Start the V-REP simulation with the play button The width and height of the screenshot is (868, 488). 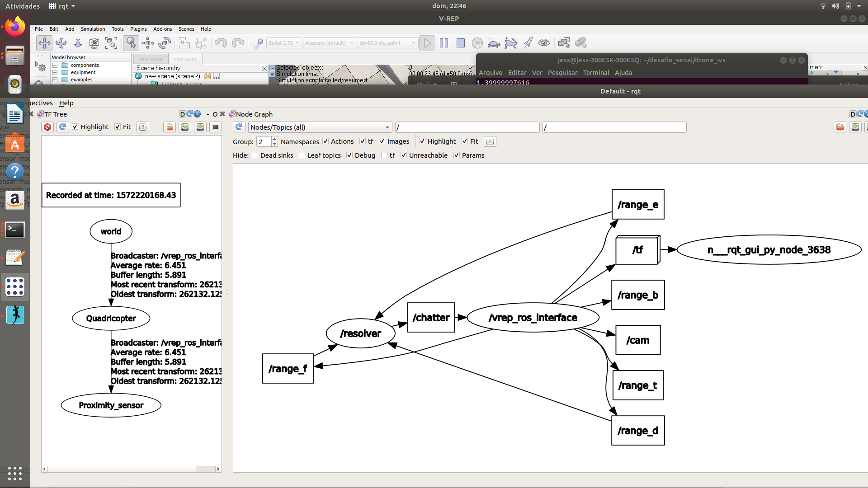pyautogui.click(x=427, y=43)
